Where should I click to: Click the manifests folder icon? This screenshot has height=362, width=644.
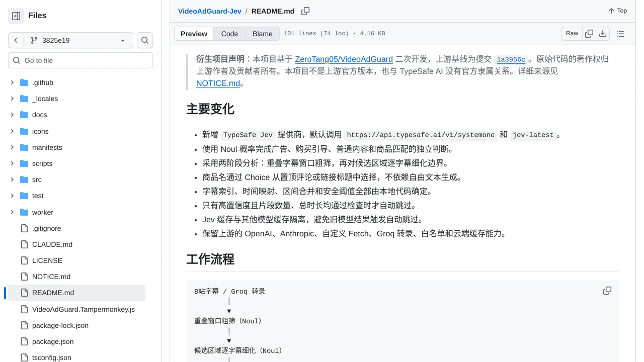24,147
